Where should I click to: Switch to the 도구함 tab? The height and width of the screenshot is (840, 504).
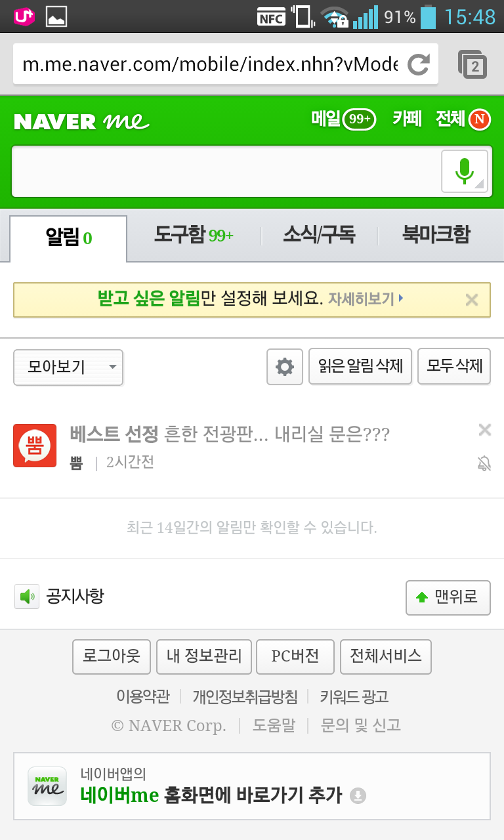click(x=194, y=235)
